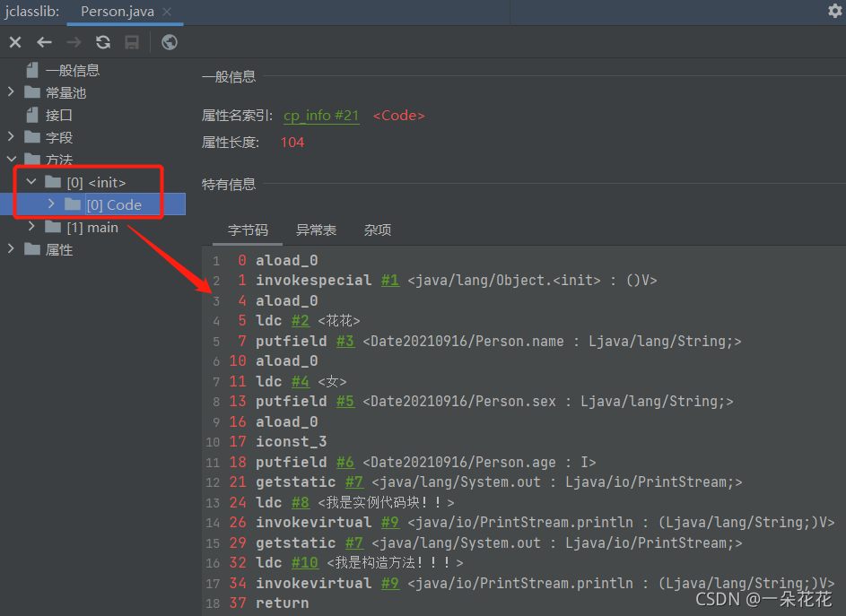Follow link #6 for Person.age putfield
The width and height of the screenshot is (846, 616).
click(345, 463)
